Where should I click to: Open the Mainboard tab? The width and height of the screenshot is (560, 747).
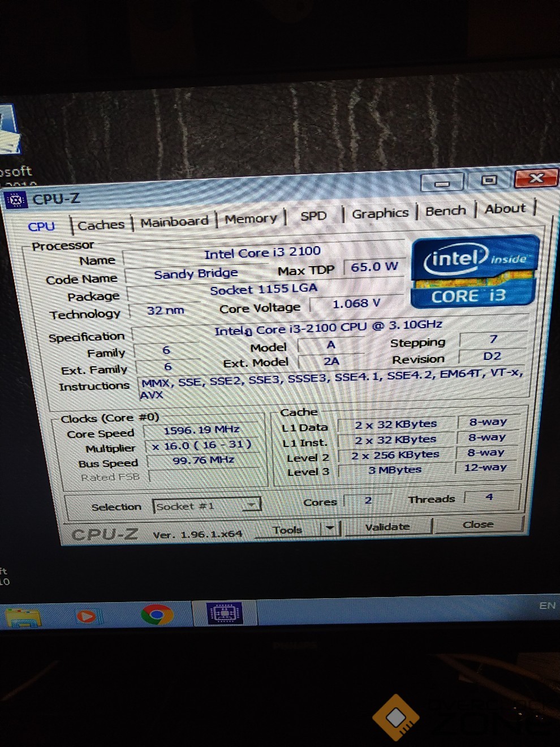click(x=174, y=221)
